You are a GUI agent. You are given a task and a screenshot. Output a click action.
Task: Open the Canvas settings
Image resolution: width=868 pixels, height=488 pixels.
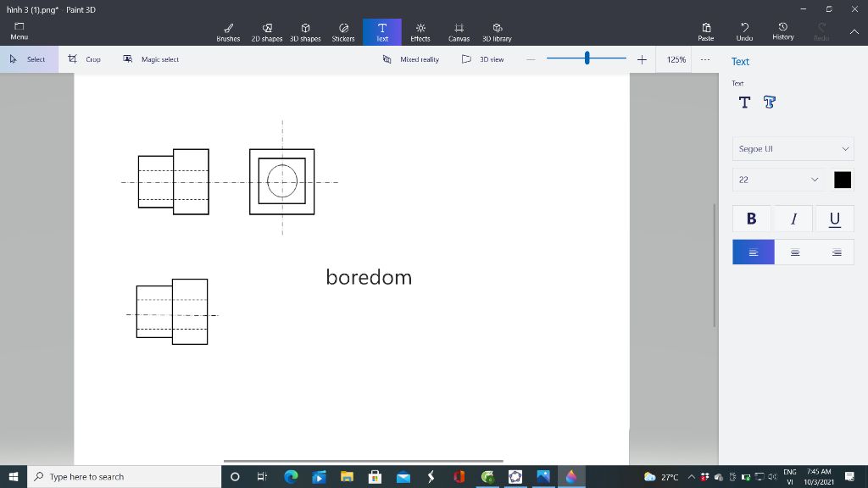[x=459, y=32]
